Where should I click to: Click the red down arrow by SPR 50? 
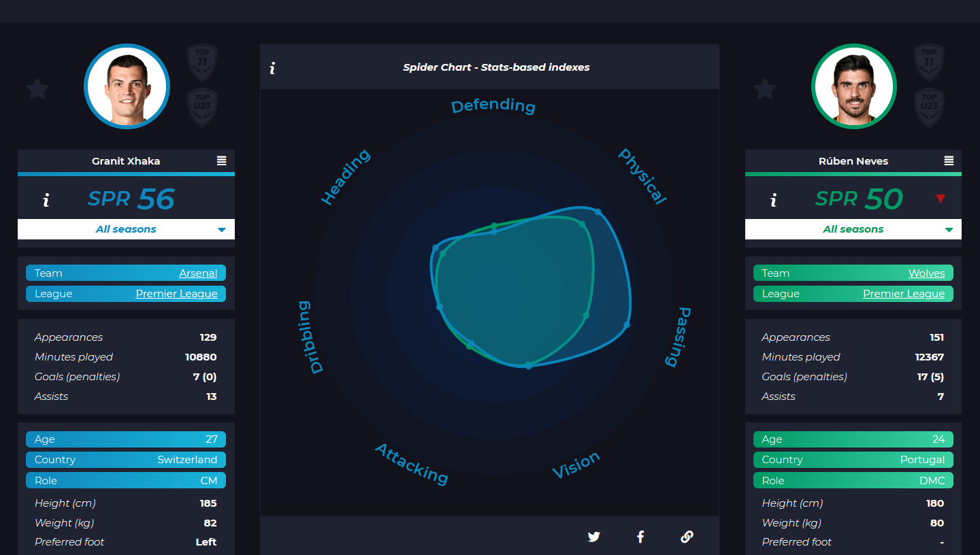(x=941, y=199)
